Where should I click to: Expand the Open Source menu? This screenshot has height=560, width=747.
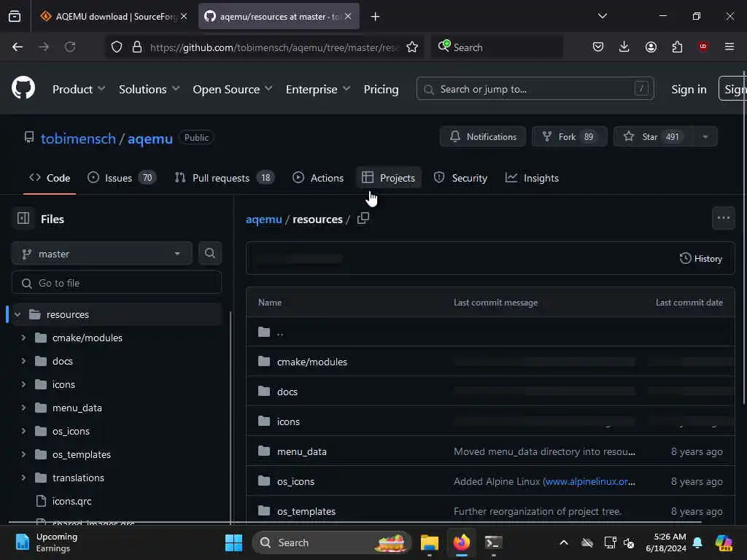[x=233, y=89]
